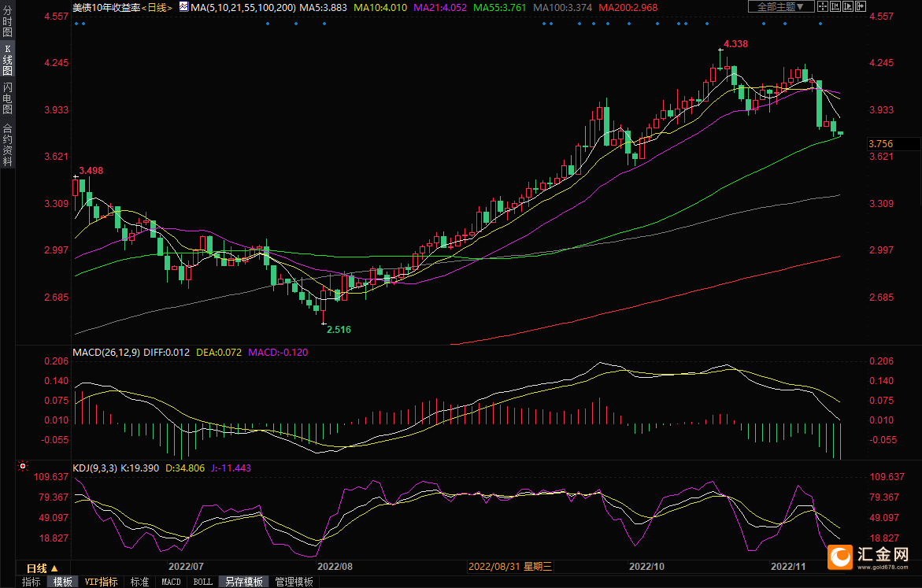The height and width of the screenshot is (588, 922).
Task: Click the D:34.806 value
Action: (x=185, y=468)
